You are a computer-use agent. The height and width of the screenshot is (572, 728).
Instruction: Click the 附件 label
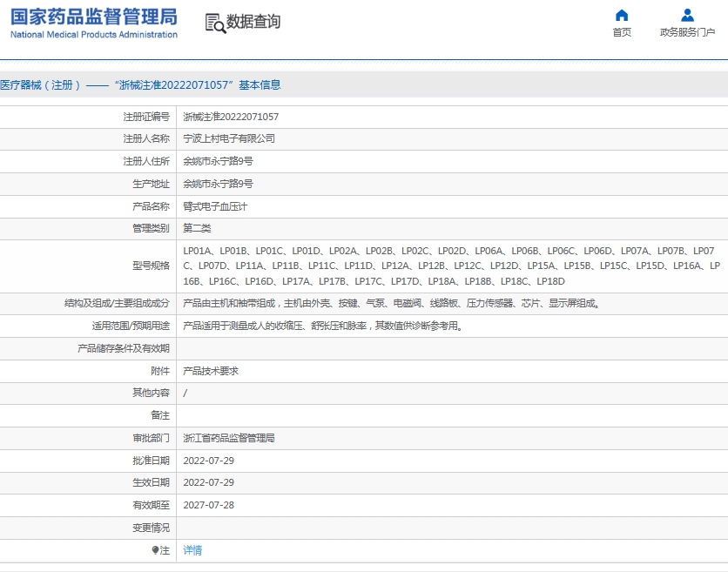[x=160, y=372]
